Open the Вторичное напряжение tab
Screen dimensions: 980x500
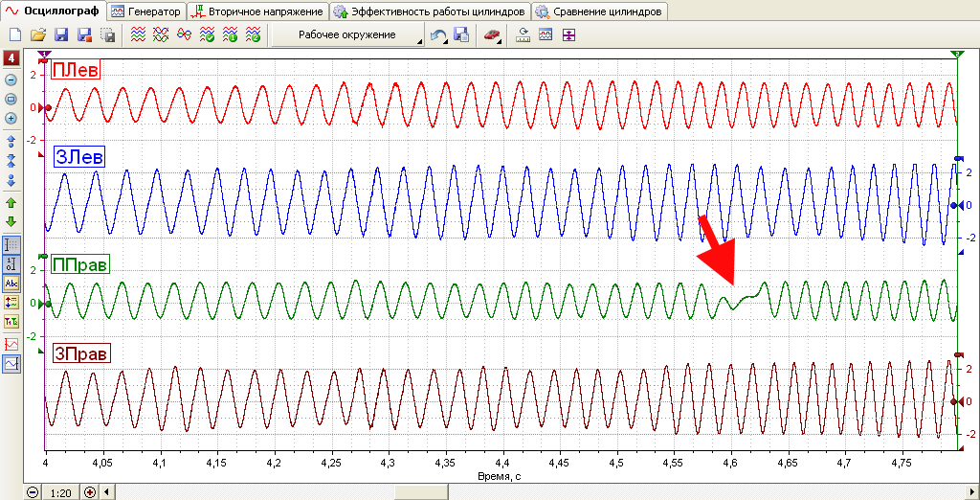tap(258, 11)
